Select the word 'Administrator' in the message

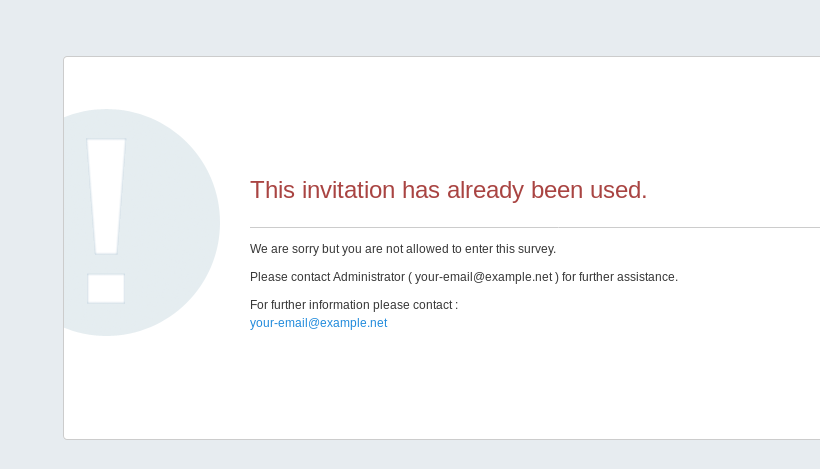(367, 277)
